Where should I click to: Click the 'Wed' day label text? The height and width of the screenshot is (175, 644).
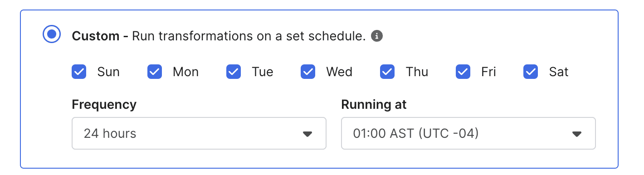[339, 72]
